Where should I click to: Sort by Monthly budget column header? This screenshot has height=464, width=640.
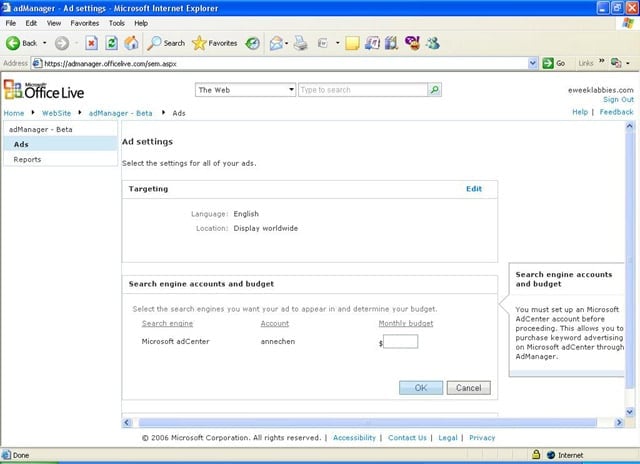click(x=406, y=323)
